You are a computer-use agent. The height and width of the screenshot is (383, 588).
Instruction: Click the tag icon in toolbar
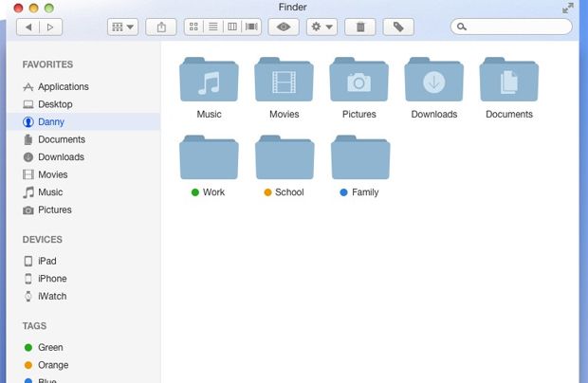tap(398, 27)
